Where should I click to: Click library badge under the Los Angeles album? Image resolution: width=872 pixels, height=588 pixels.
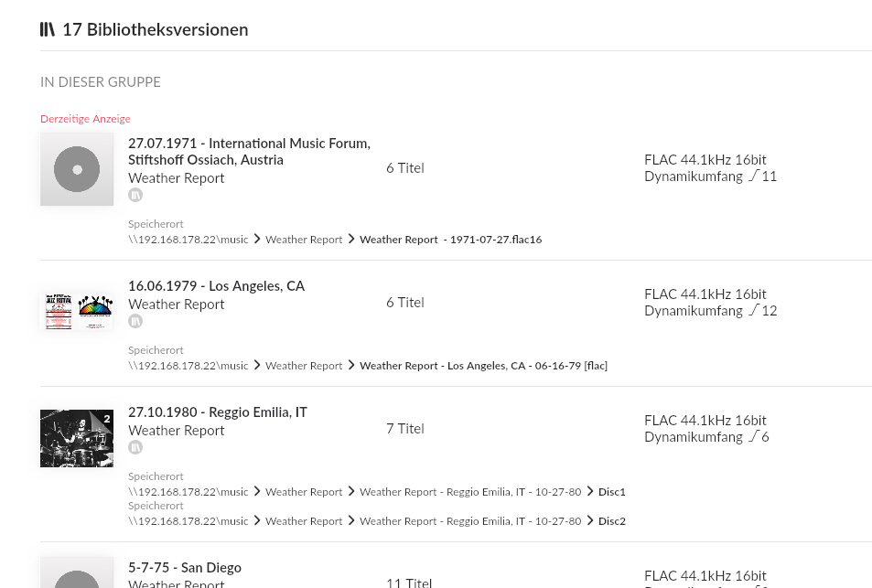pos(135,321)
